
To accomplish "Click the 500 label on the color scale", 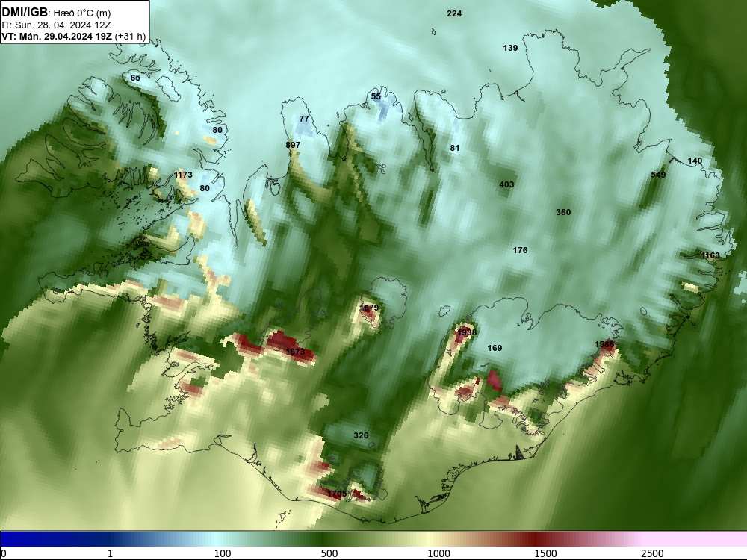I will 329,553.
